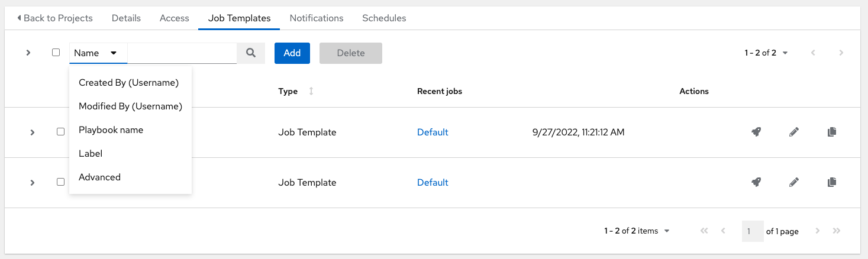Copy the first job template

[832, 132]
